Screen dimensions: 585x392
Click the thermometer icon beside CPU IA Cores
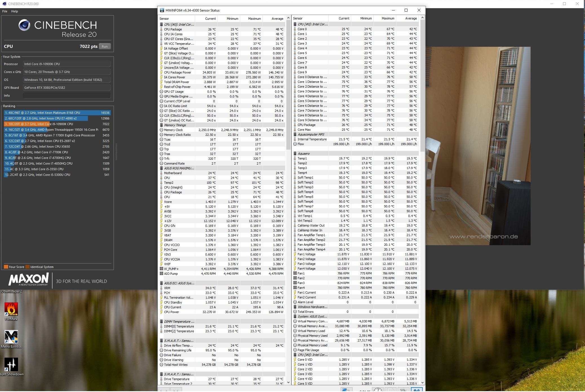click(x=161, y=34)
